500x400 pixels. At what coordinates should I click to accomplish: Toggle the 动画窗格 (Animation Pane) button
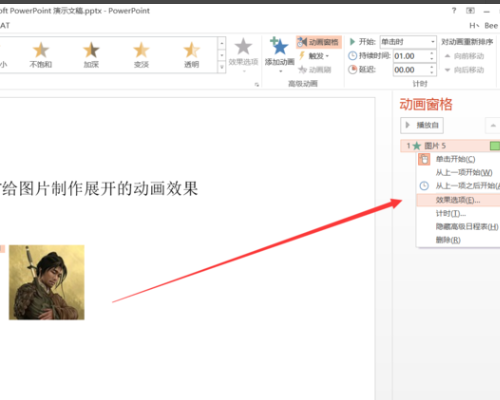[319, 42]
